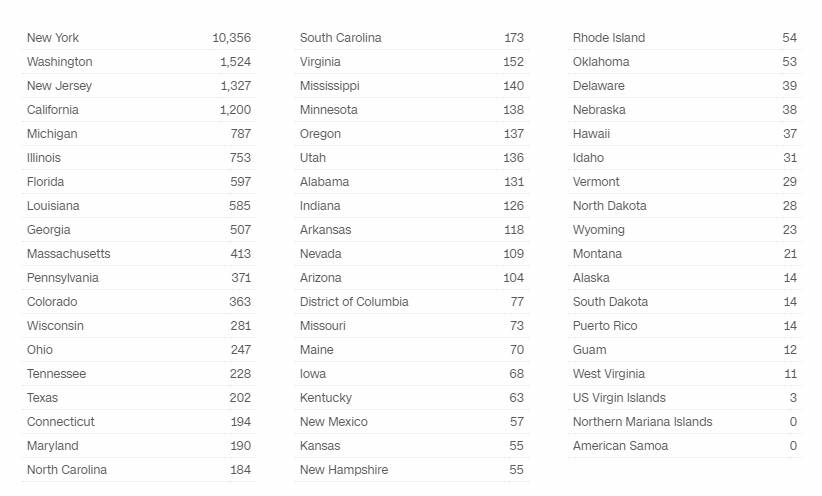
Task: Click the Hawaii count of 37
Action: (x=789, y=134)
